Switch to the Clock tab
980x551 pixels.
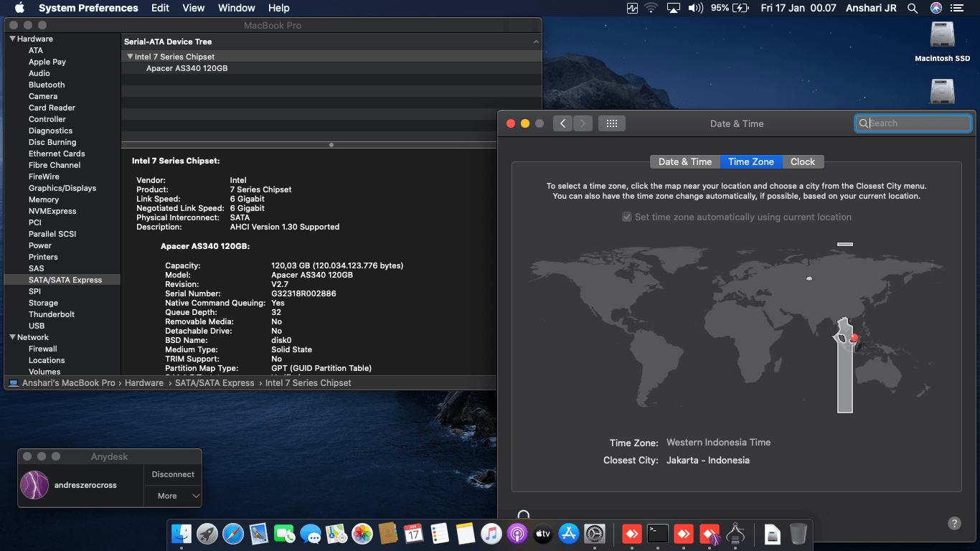(803, 161)
